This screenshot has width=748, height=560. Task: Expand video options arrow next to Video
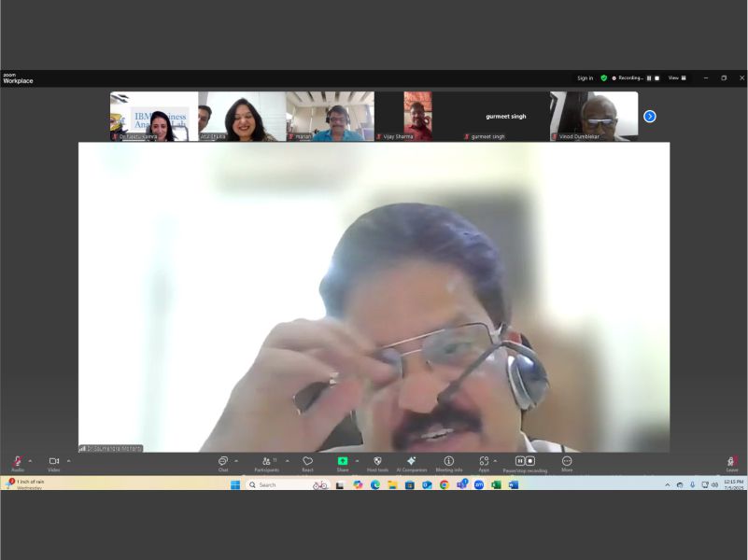tap(68, 460)
